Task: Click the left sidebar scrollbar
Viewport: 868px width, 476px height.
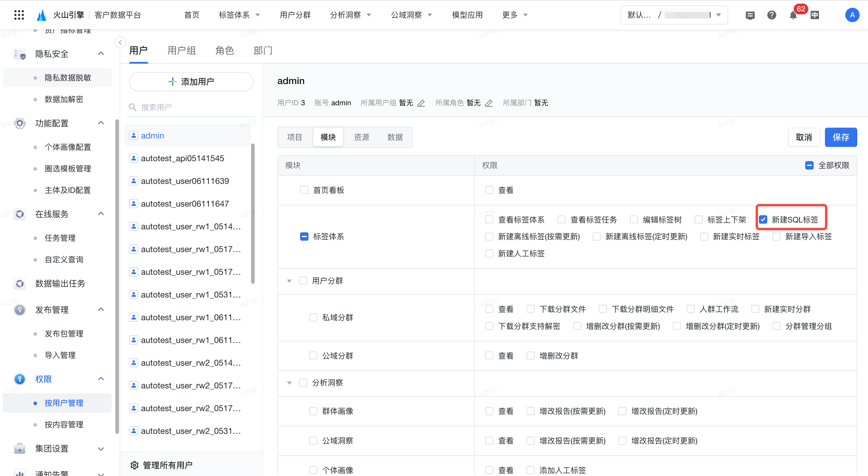Action: pos(117,277)
